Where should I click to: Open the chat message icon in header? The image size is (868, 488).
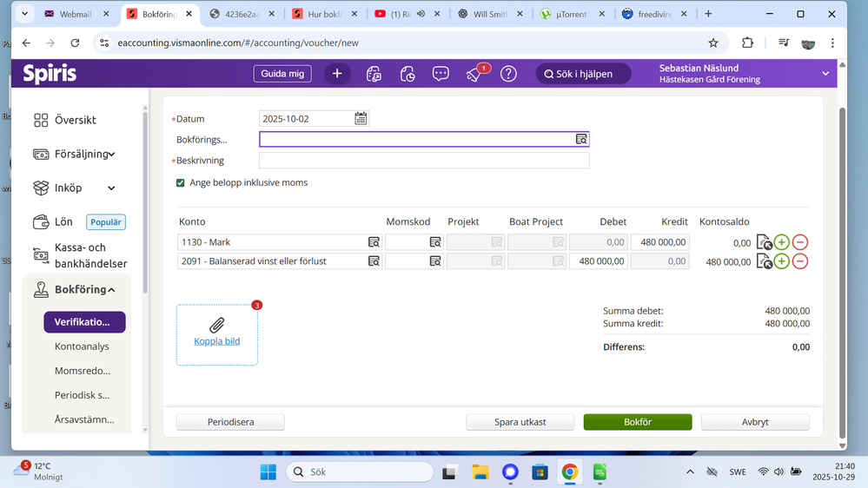click(441, 74)
